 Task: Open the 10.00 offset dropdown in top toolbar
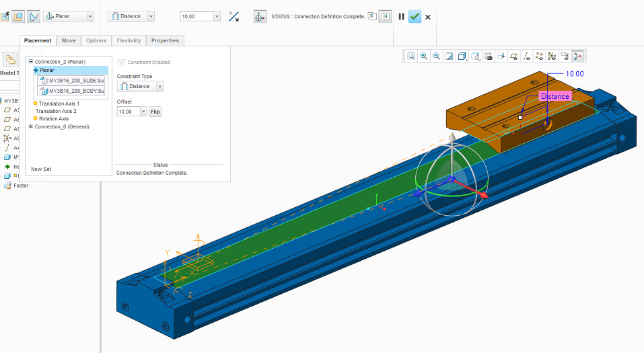[217, 16]
